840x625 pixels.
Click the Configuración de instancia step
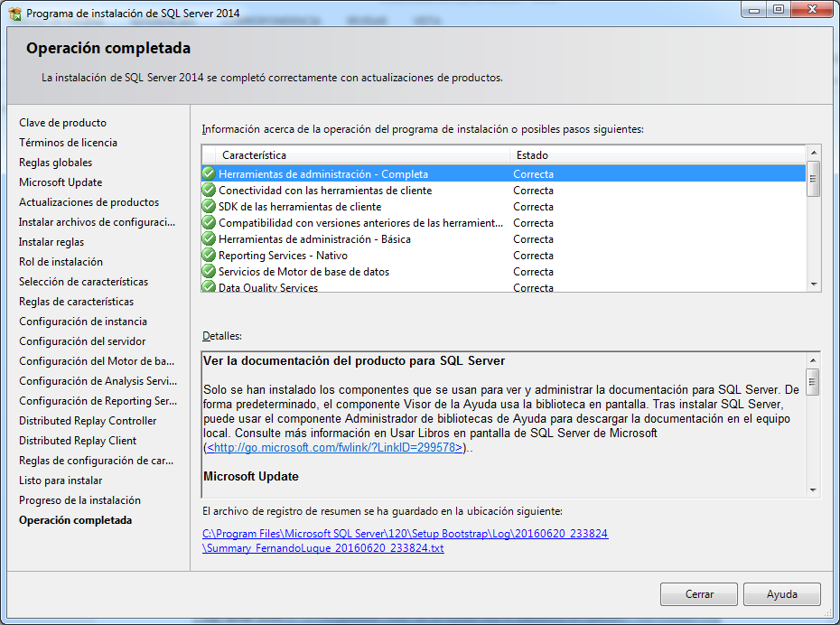[x=83, y=321]
